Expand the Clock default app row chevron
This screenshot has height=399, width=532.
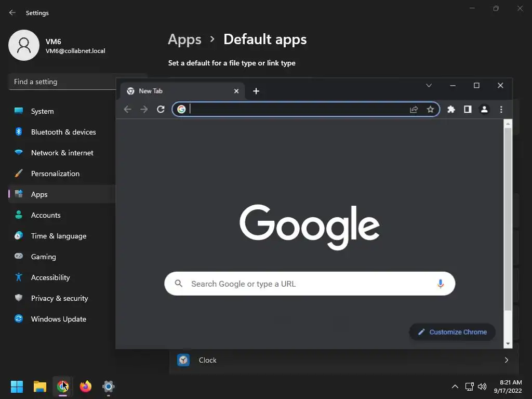[506, 360]
